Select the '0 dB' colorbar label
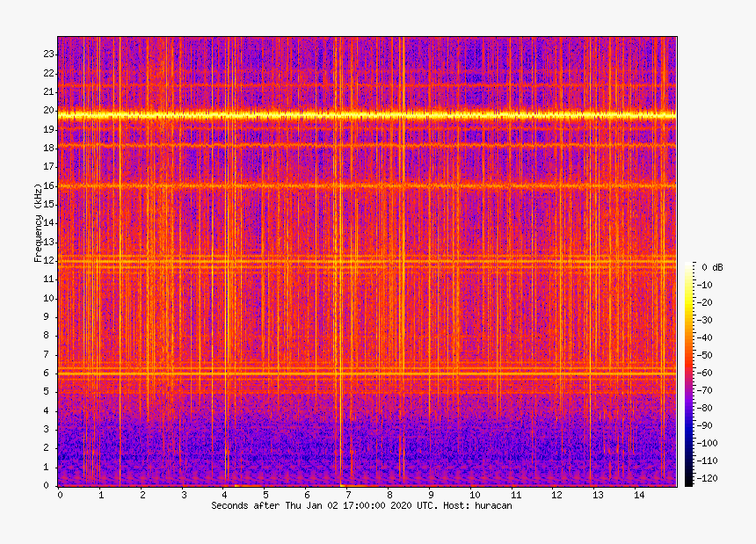 tap(712, 267)
